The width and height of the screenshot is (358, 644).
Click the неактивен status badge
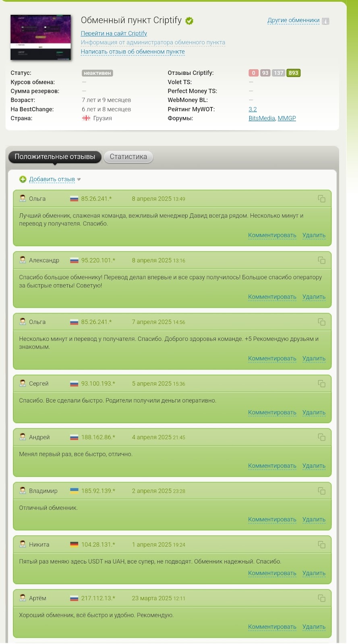tap(97, 73)
